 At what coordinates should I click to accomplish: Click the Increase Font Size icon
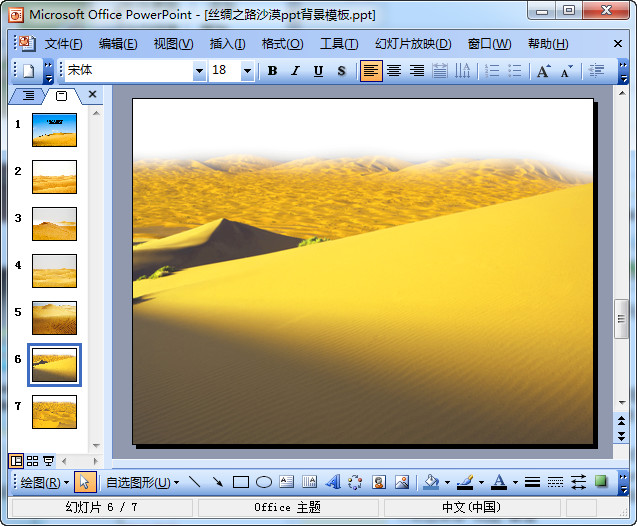pyautogui.click(x=543, y=71)
